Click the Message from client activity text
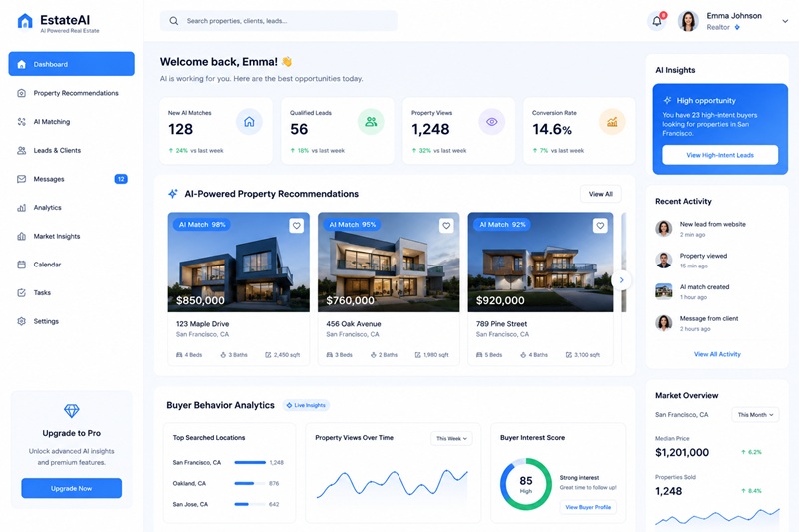The image size is (799, 532). pyautogui.click(x=709, y=318)
